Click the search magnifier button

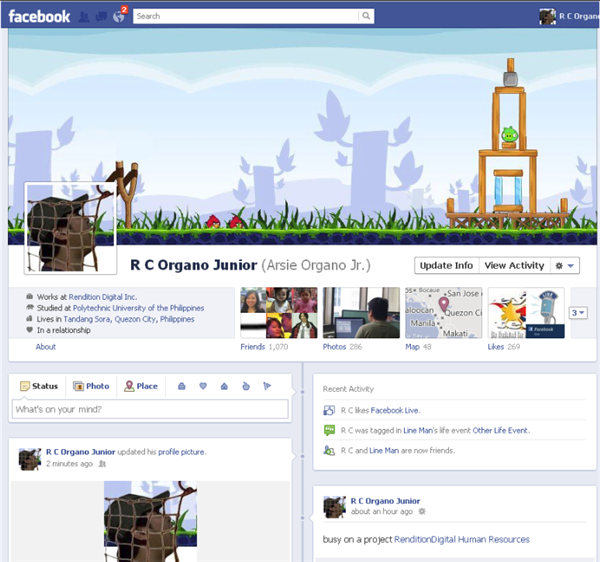[x=366, y=16]
